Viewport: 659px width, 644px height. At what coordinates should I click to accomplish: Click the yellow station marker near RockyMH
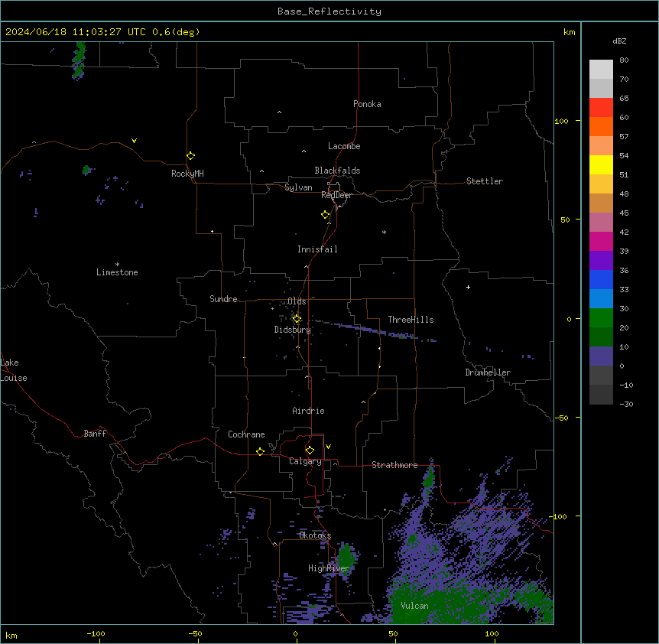(191, 156)
